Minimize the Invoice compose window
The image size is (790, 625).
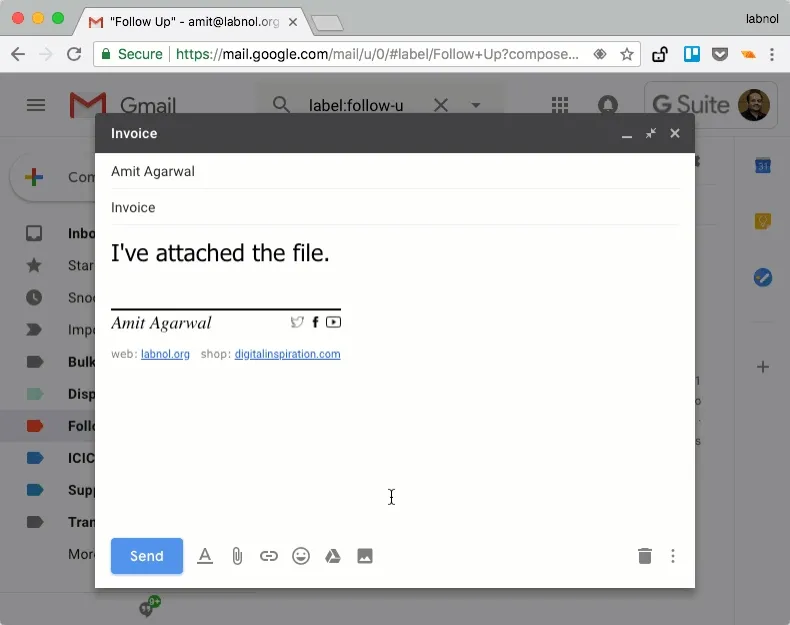pos(626,134)
